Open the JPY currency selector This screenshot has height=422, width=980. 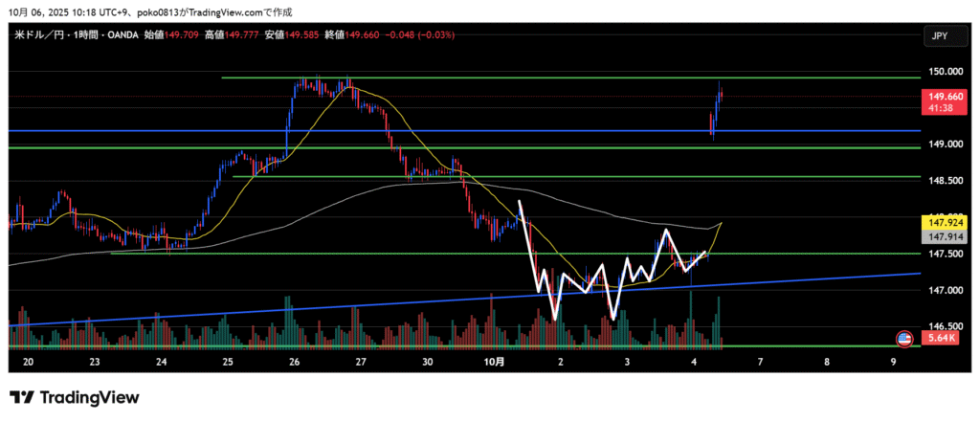(939, 36)
